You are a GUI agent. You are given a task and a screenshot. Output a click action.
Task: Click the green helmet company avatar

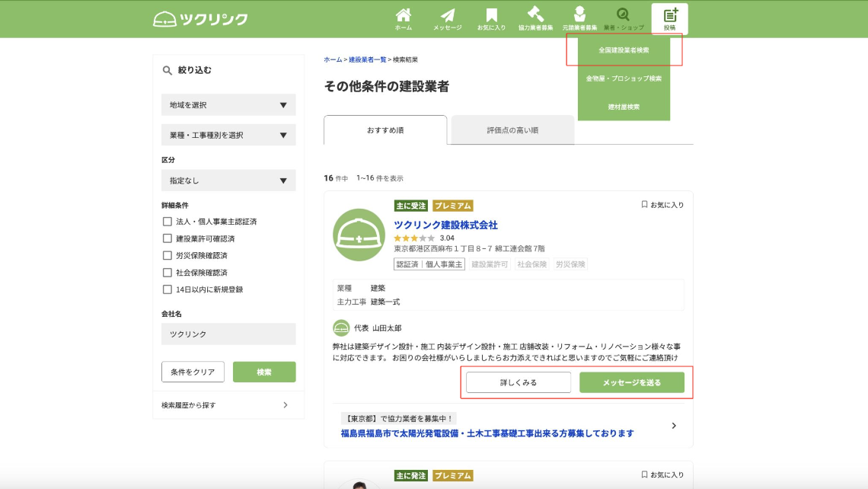pos(359,235)
